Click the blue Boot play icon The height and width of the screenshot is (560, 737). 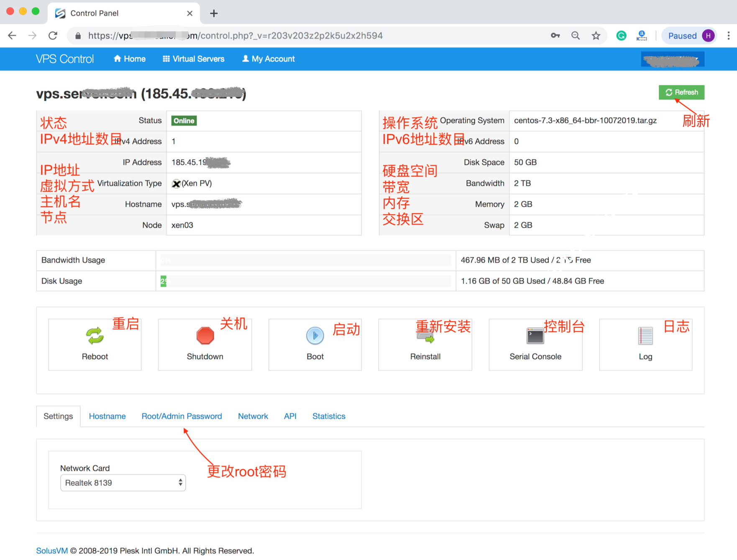point(315,336)
